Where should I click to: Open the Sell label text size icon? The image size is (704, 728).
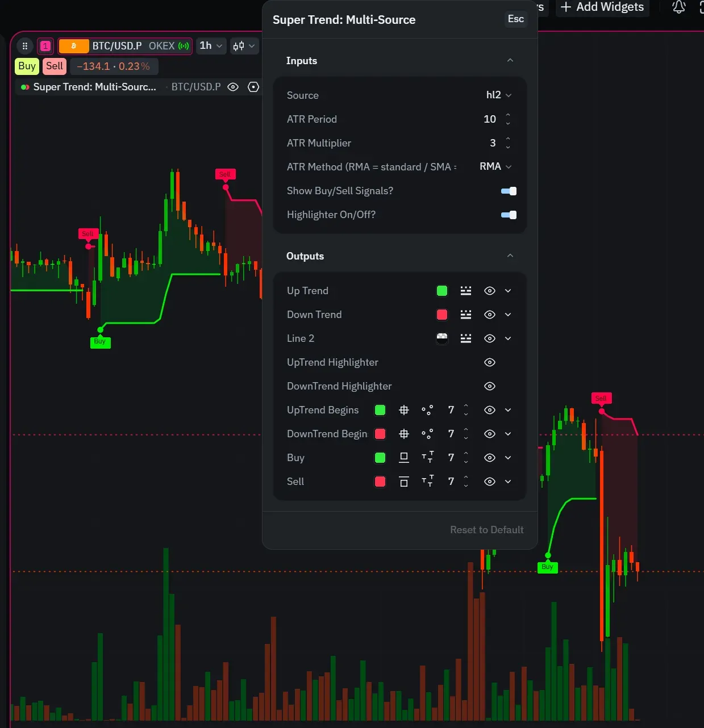(x=427, y=482)
